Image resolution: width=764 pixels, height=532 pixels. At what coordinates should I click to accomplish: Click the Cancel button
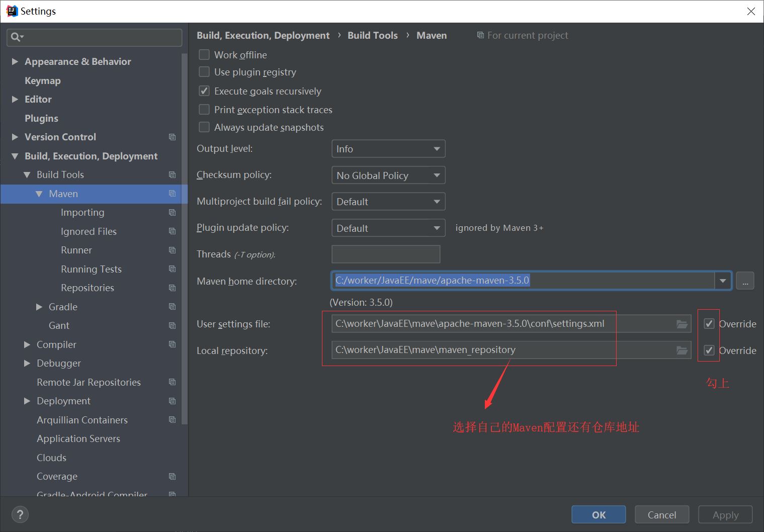click(x=662, y=514)
